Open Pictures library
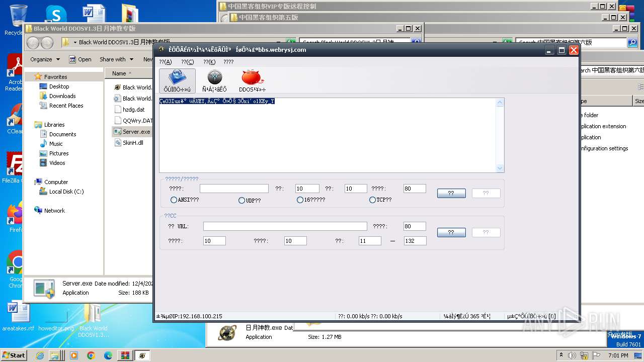The image size is (644, 362). pos(59,153)
